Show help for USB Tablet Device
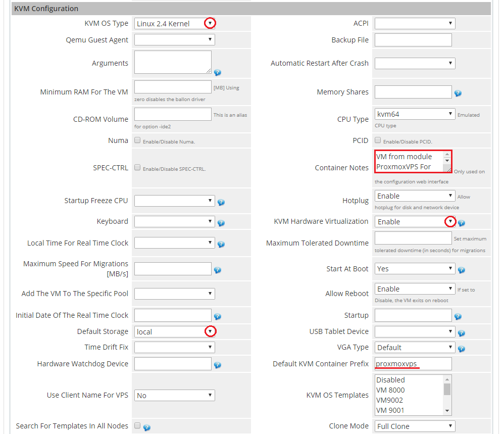504x434 pixels. 462,333
